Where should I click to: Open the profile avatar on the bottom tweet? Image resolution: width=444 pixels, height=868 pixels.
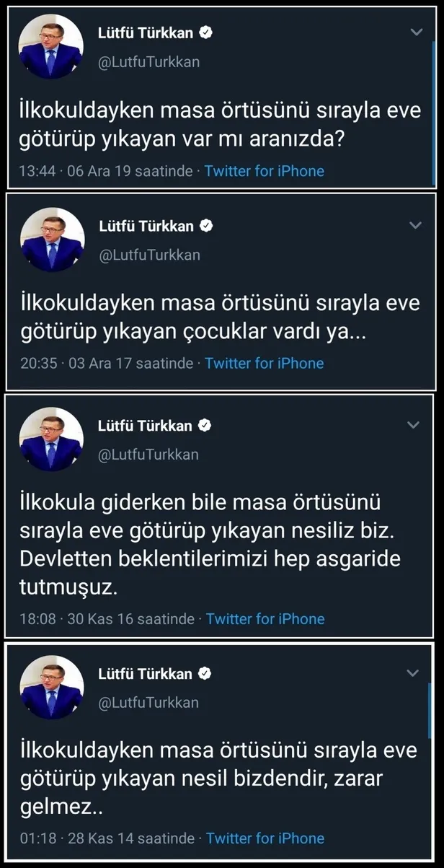pyautogui.click(x=52, y=688)
